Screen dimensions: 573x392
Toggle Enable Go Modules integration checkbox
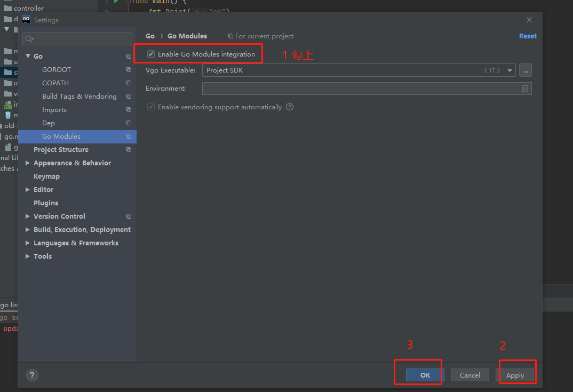pyautogui.click(x=151, y=54)
